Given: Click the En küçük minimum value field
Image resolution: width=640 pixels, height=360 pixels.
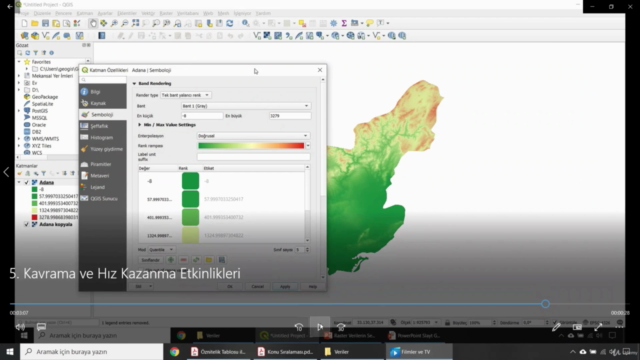Looking at the screenshot, I should coord(202,116).
